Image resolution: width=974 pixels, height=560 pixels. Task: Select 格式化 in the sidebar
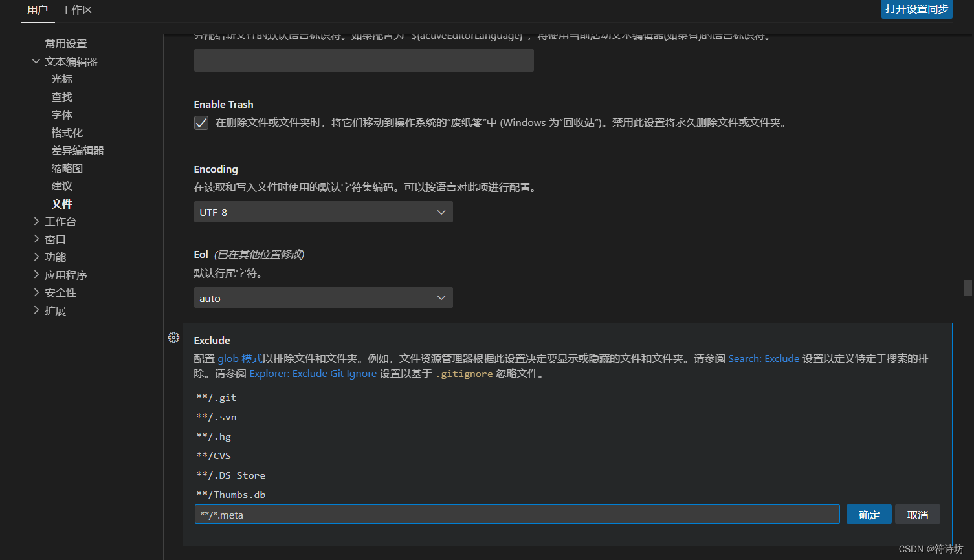[x=67, y=133]
